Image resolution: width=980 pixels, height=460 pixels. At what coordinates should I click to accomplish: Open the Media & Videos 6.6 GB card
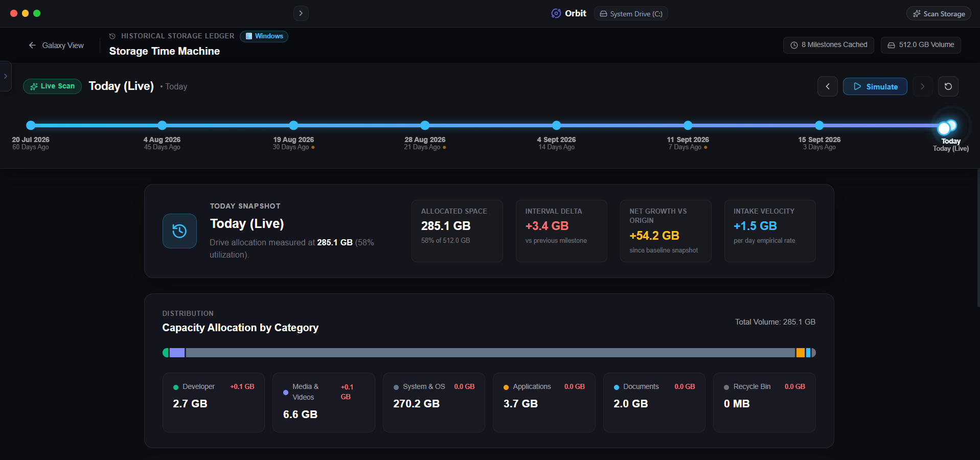coord(324,402)
